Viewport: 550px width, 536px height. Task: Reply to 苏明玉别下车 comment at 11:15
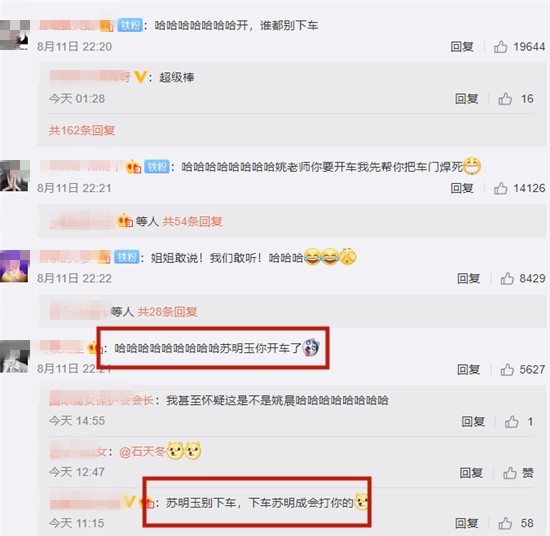coord(467,523)
